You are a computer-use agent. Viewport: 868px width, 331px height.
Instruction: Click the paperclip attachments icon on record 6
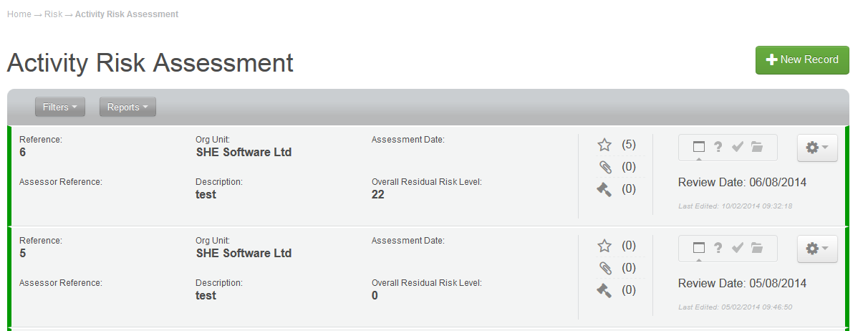[604, 167]
